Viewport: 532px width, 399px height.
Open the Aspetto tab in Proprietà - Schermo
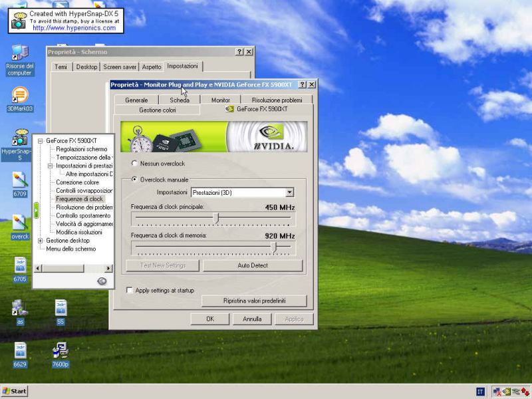click(152, 67)
